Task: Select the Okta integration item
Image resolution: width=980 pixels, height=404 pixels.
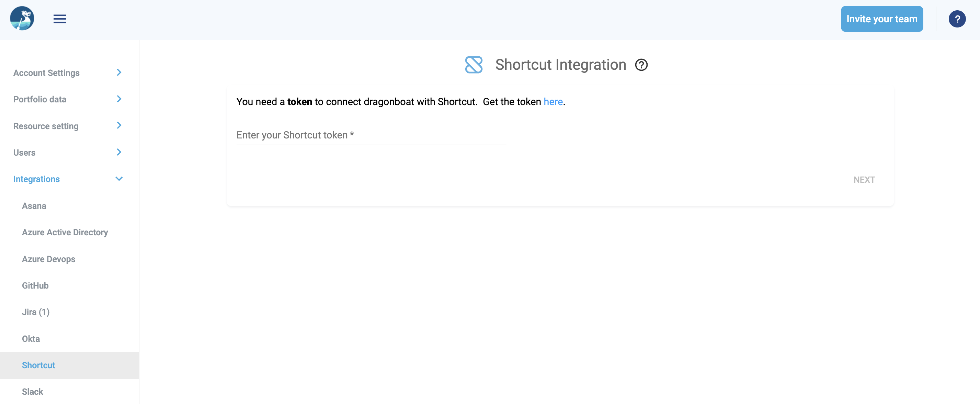Action: point(31,338)
